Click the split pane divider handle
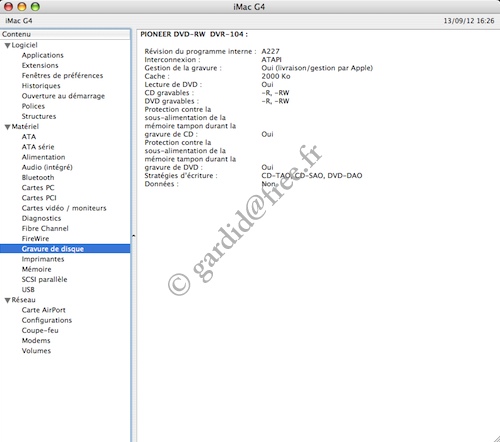 [x=133, y=236]
